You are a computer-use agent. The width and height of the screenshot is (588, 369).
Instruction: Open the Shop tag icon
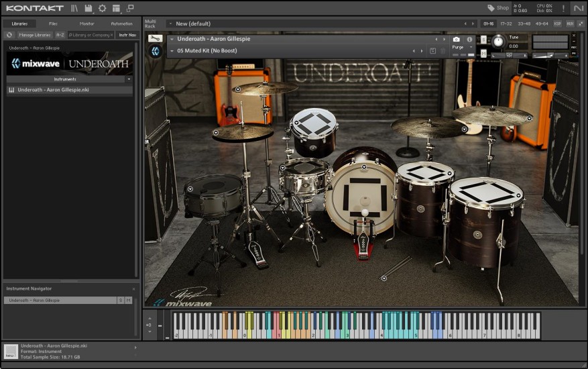[x=491, y=8]
